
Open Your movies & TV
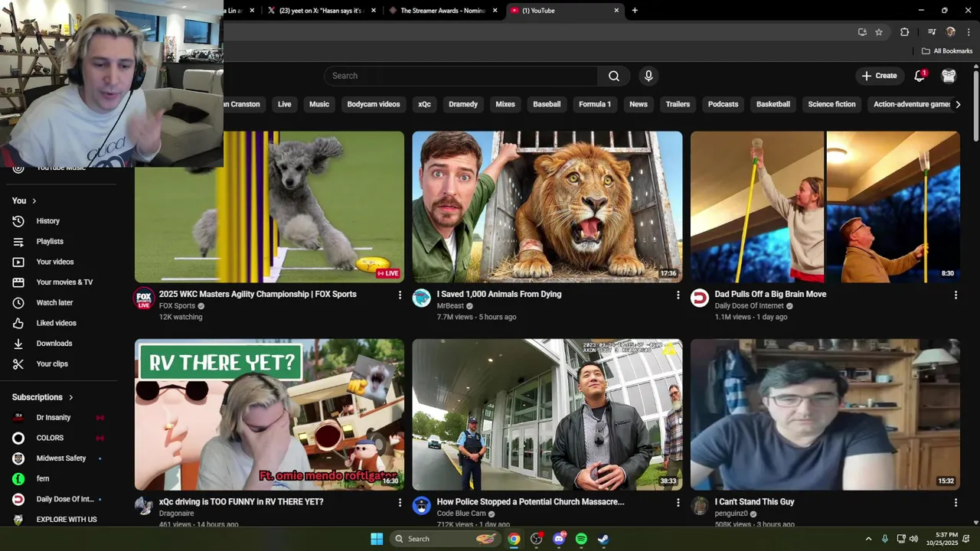64,282
